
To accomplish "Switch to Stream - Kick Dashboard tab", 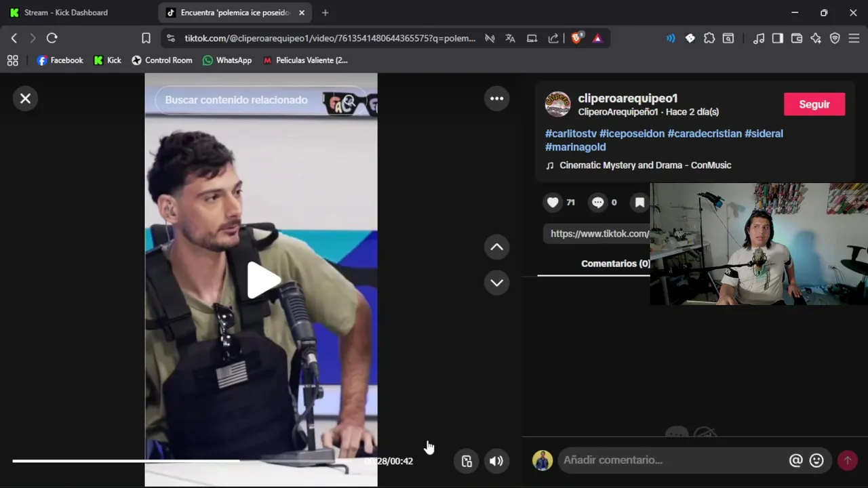I will 66,13.
